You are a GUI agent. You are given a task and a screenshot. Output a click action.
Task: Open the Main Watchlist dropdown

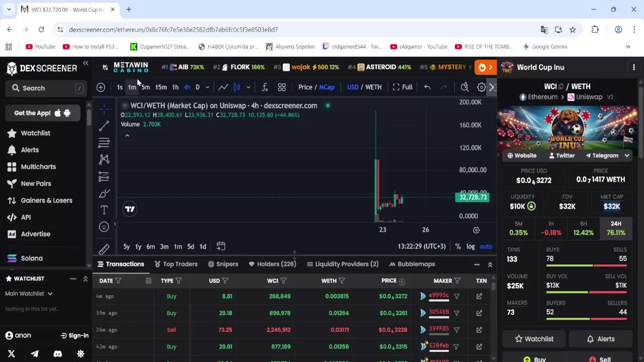29,294
